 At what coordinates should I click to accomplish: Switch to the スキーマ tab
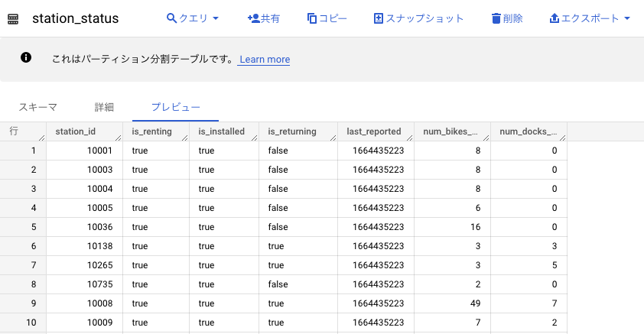(37, 108)
